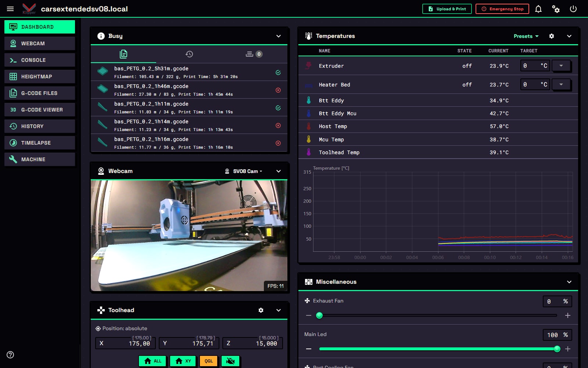Switch to job history tab in status panel
This screenshot has width=588, height=368.
coord(189,54)
